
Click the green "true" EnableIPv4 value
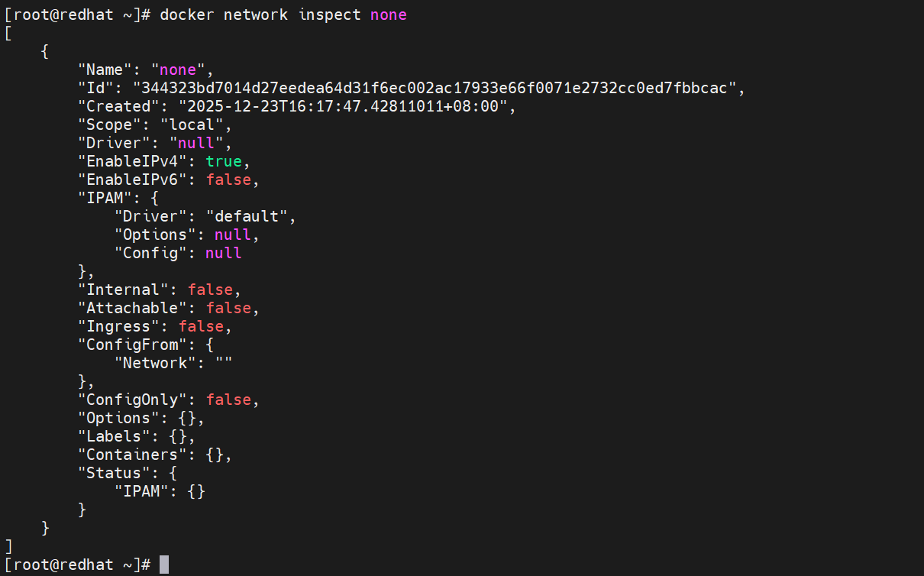[x=224, y=161]
